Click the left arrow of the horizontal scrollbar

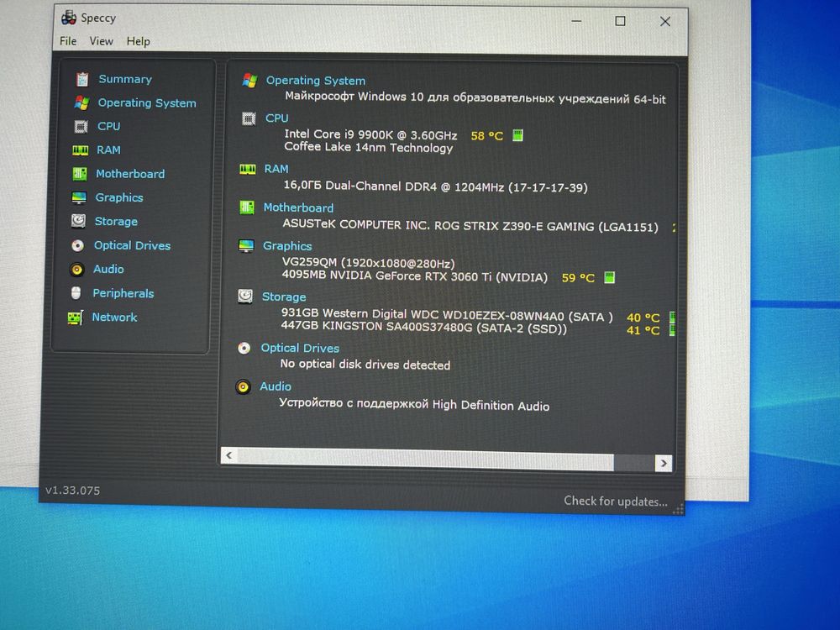point(229,455)
